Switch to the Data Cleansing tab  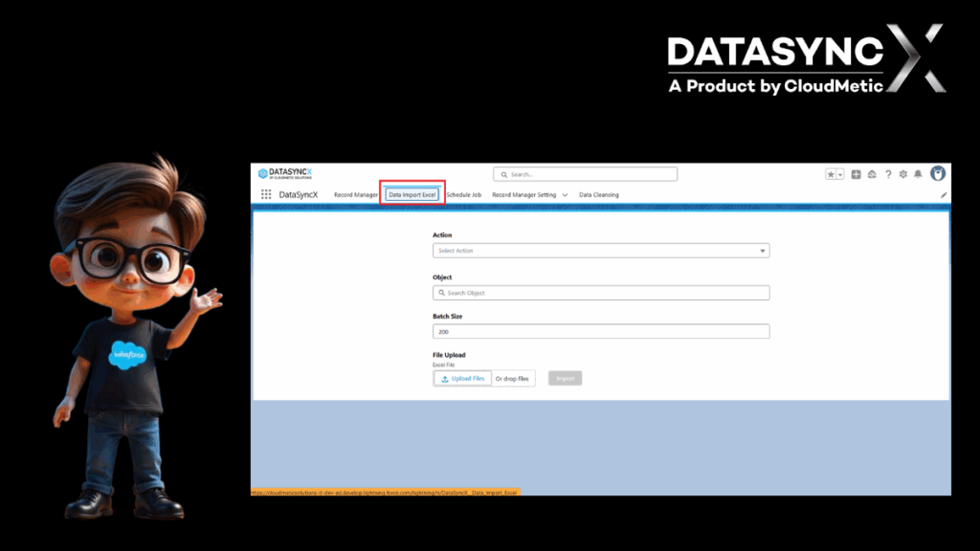599,194
